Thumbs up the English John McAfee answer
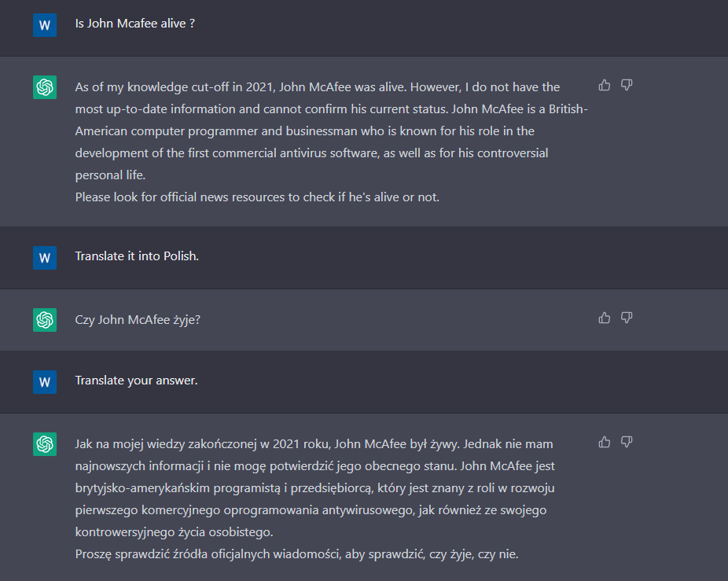 [x=605, y=85]
